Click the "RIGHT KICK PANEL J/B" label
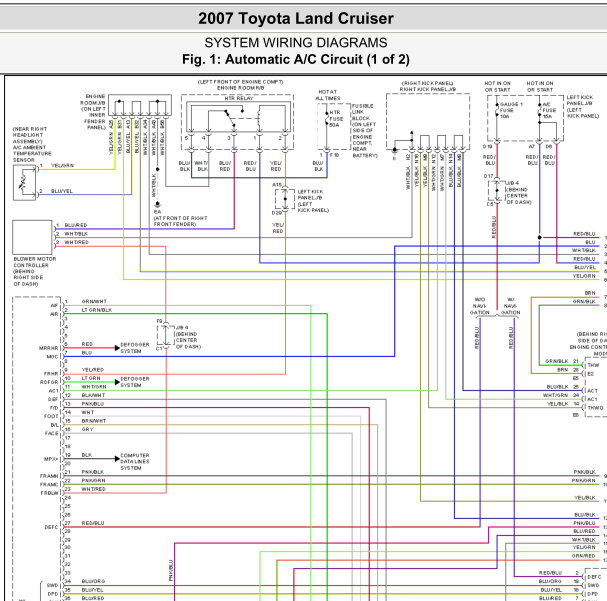Screen dimensions: 607x601 coord(427,89)
